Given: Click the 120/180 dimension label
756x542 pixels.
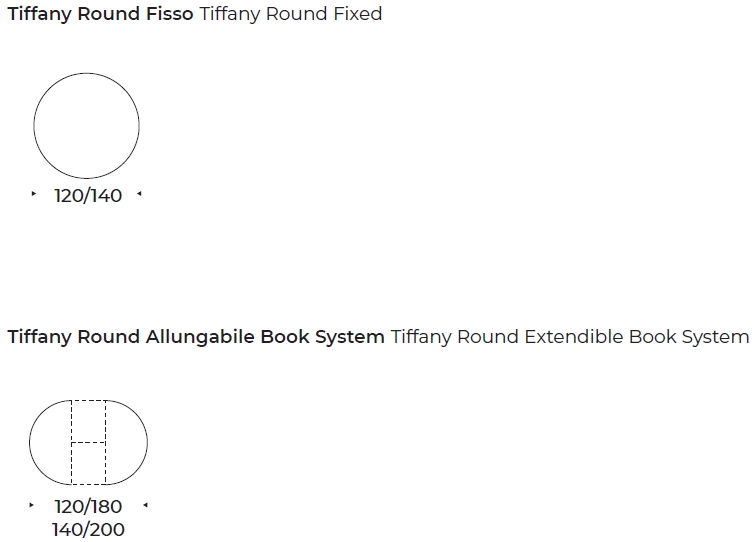Looking at the screenshot, I should [88, 507].
